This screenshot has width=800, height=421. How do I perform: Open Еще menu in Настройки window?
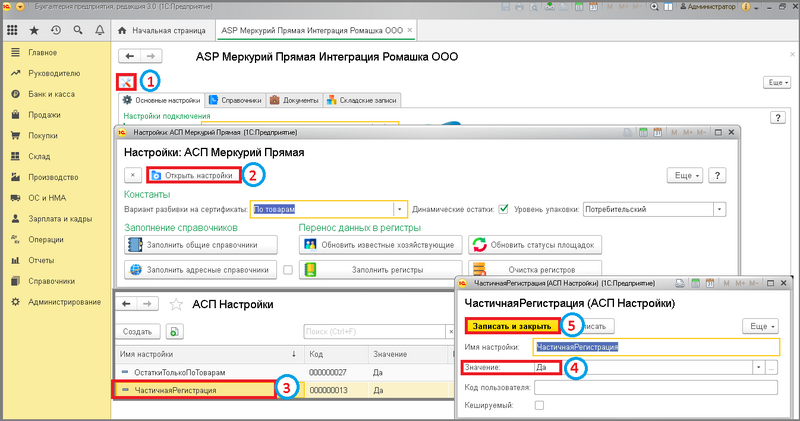[x=685, y=175]
